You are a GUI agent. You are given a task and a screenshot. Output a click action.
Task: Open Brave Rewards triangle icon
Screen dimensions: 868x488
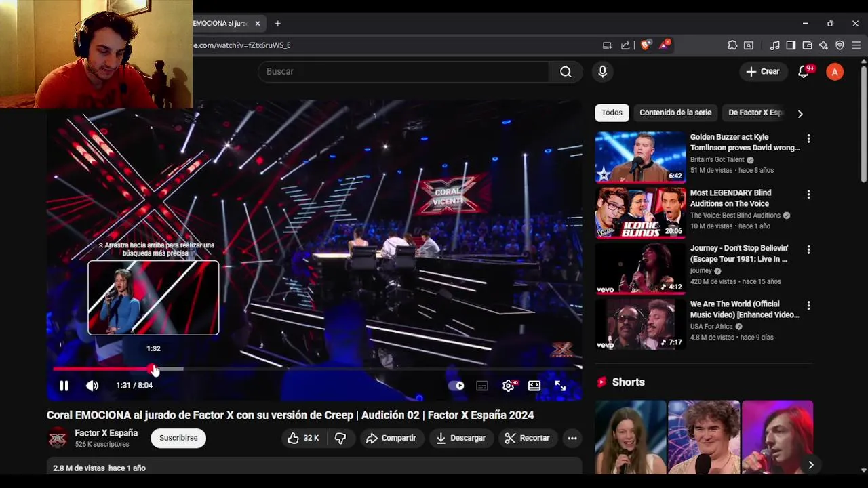665,45
